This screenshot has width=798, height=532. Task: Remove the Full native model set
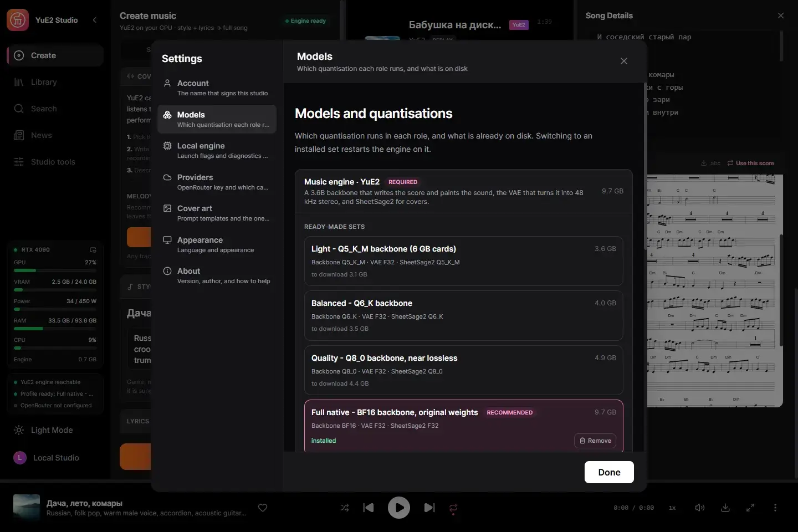click(x=595, y=441)
